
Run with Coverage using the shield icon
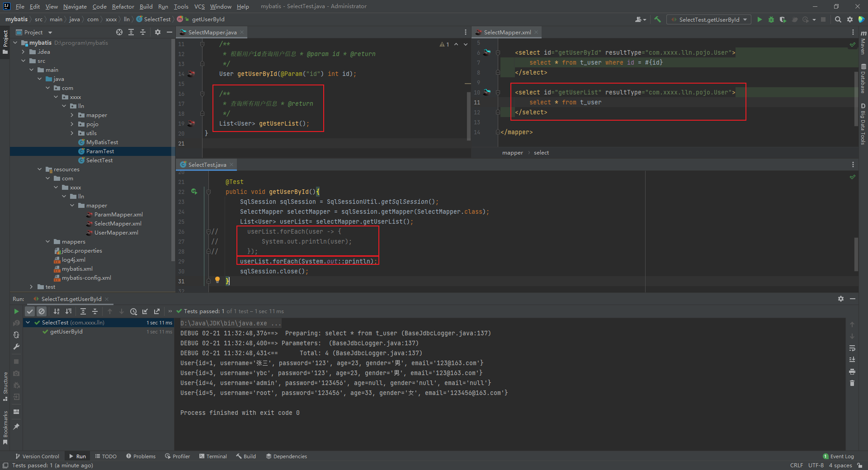click(783, 19)
